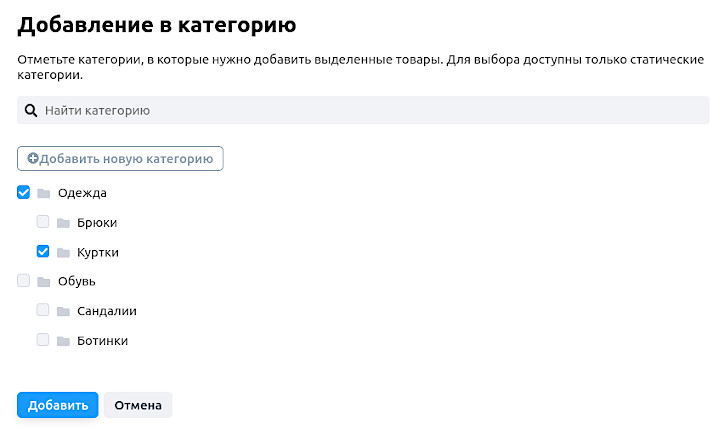
Task: Select the Куртки category label
Action: click(x=98, y=253)
